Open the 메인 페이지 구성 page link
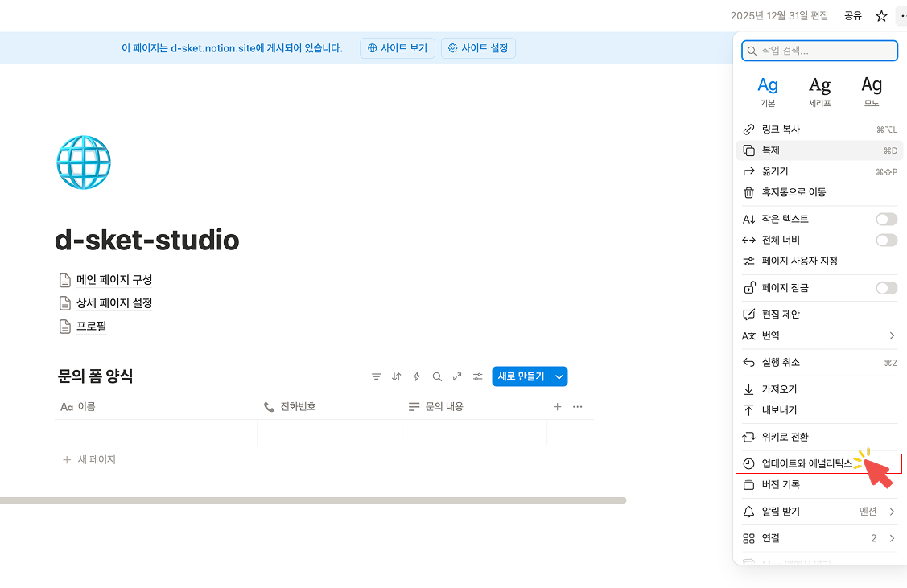907x588 pixels. coord(113,280)
